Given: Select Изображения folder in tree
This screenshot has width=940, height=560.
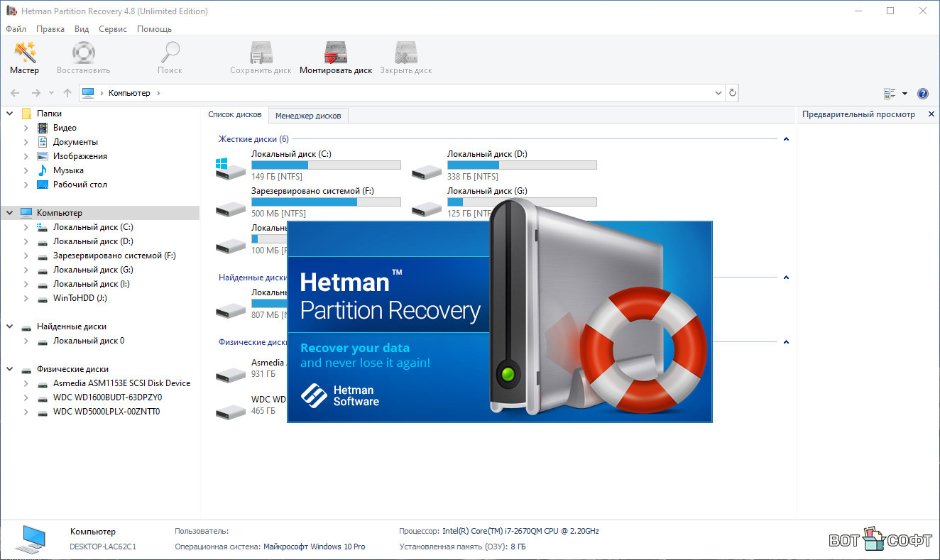Looking at the screenshot, I should tap(80, 156).
